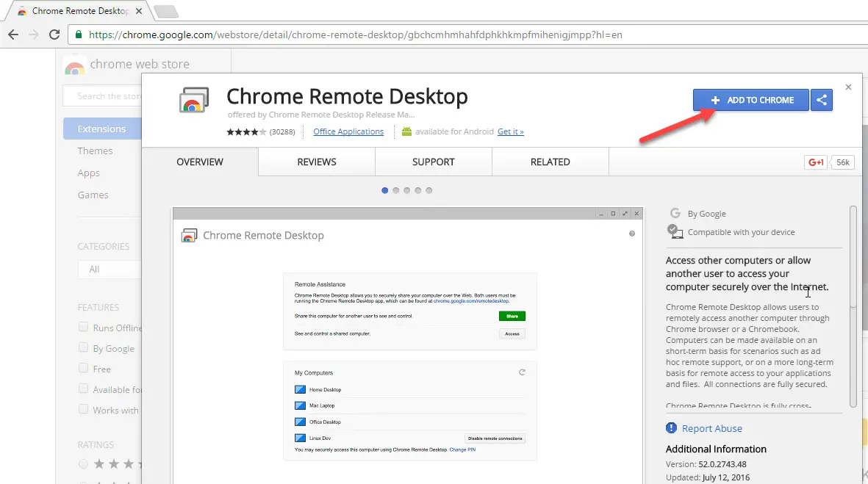Open a new browser tab
This screenshot has height=484, width=868.
(x=165, y=11)
